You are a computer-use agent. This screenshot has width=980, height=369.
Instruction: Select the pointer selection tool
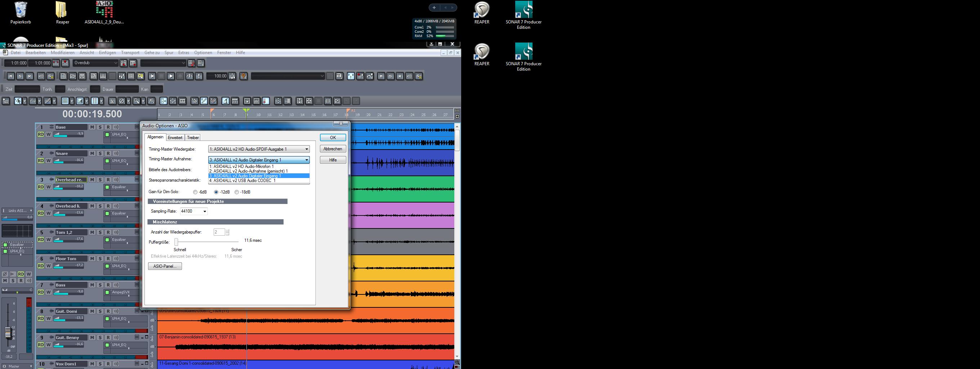18,101
